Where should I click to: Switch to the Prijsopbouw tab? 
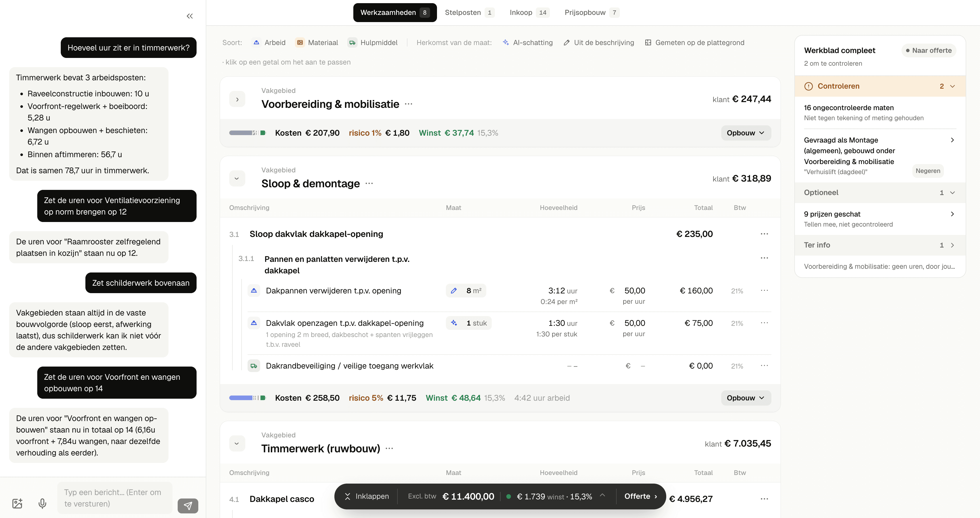point(591,13)
